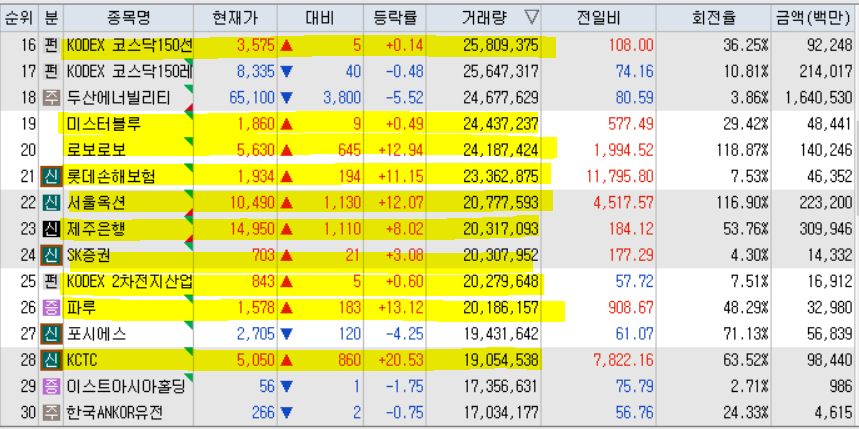Click the 펀 badge beside KODEX 2차전지산업
Viewport: 859px width, 429px height.
[51, 282]
